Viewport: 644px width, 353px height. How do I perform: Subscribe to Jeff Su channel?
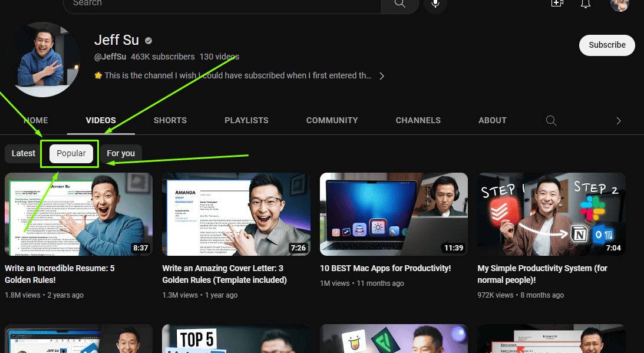(x=607, y=45)
